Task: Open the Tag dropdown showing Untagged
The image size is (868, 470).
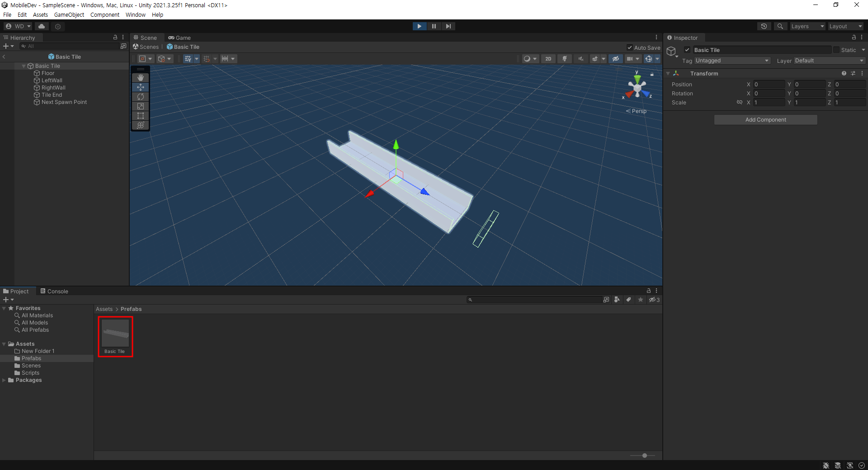Action: coord(732,61)
